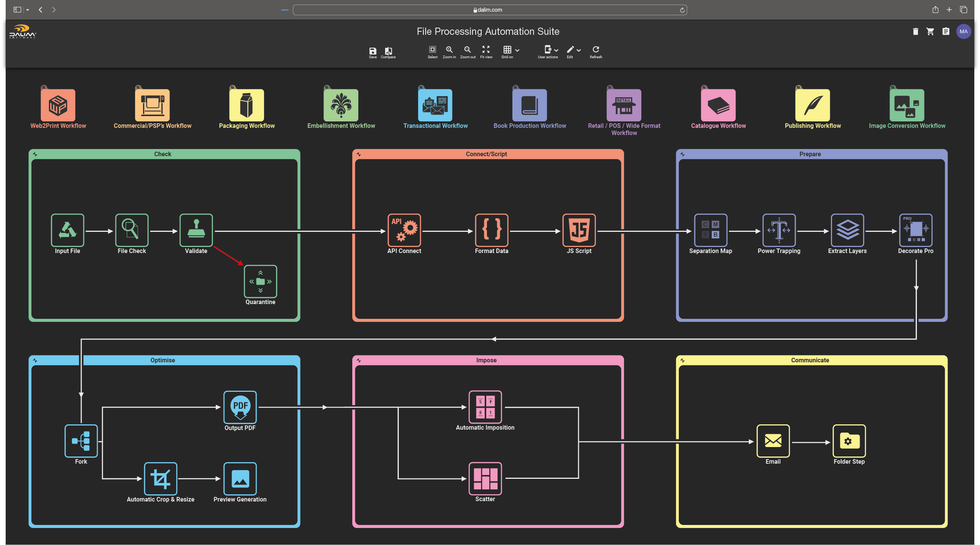Select the API Connect node
Viewport: 980px width, 545px height.
pos(404,230)
